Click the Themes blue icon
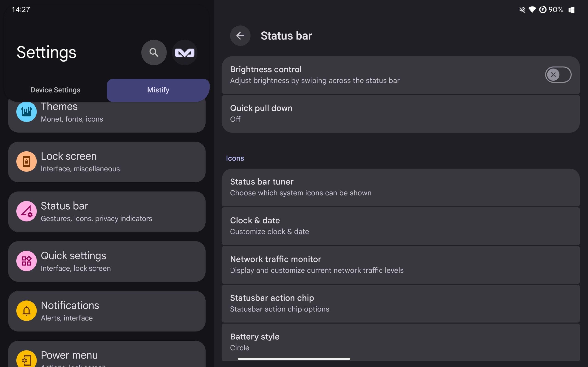This screenshot has width=588, height=367. [26, 112]
